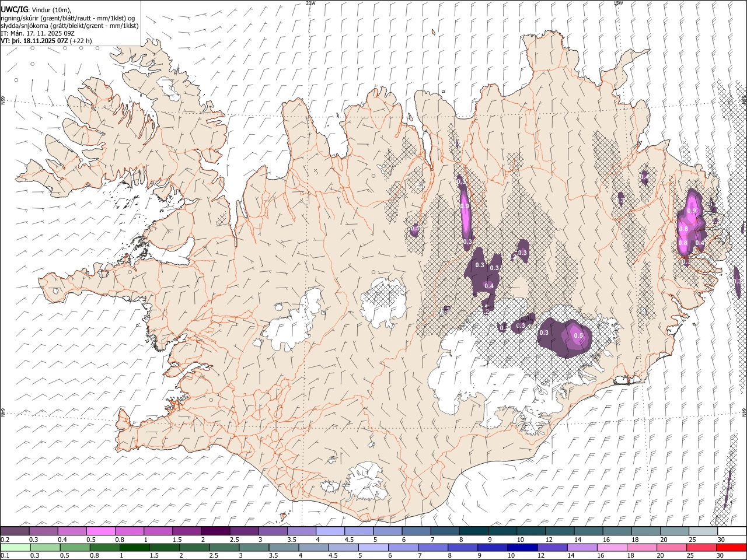This screenshot has width=747, height=560.
Task: Click the 'IT: Mán. 17. 11. 2025 09Z' line
Action: point(37,33)
